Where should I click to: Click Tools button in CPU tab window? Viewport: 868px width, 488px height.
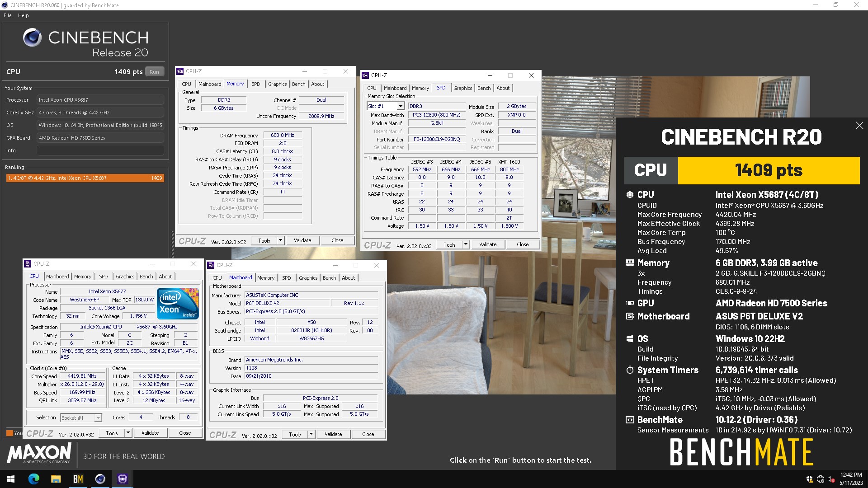112,433
